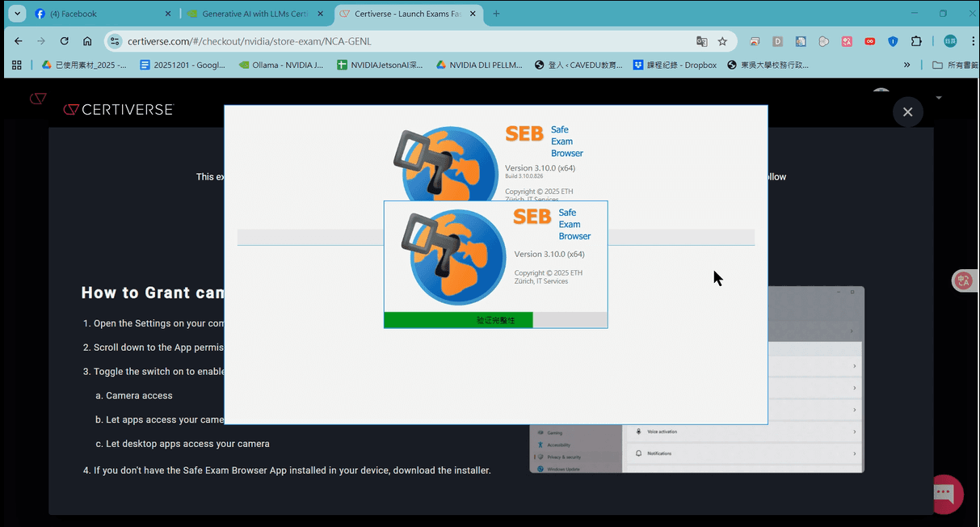Go back to the previous page
The width and height of the screenshot is (980, 527).
[x=19, y=41]
